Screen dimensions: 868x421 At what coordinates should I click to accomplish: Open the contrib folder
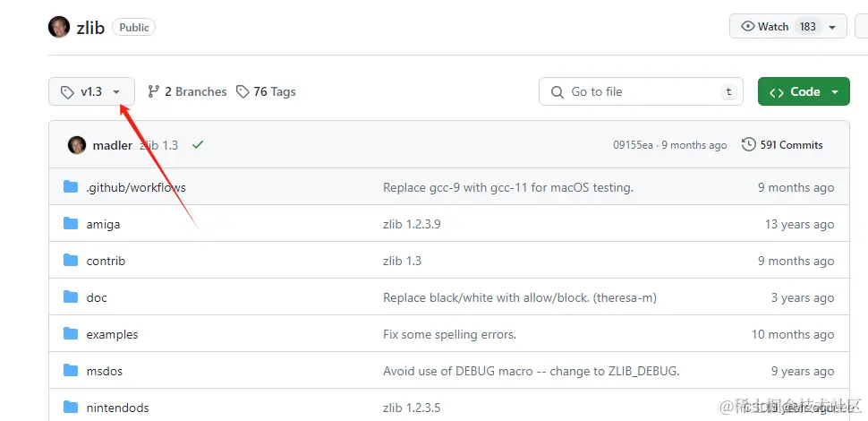[106, 261]
